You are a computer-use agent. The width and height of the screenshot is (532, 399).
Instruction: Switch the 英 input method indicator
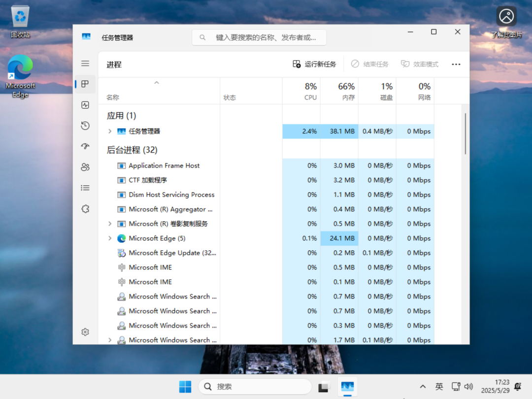(x=439, y=387)
